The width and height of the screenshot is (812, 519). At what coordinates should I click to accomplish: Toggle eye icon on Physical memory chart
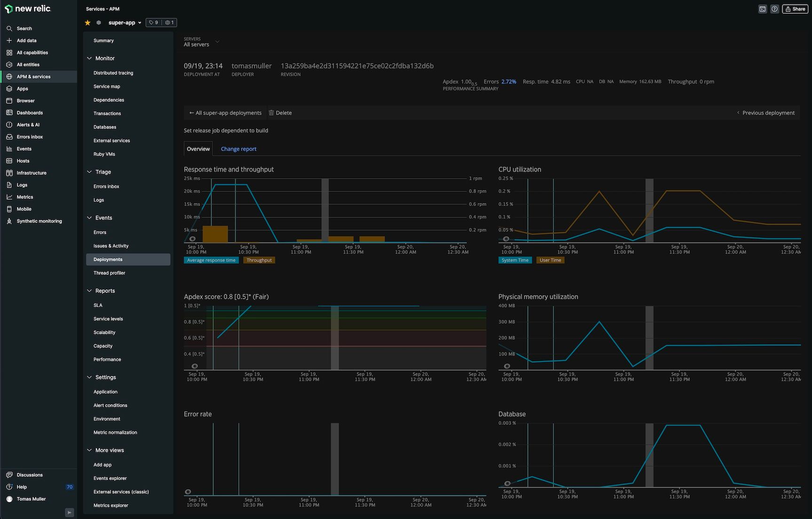[x=507, y=366]
